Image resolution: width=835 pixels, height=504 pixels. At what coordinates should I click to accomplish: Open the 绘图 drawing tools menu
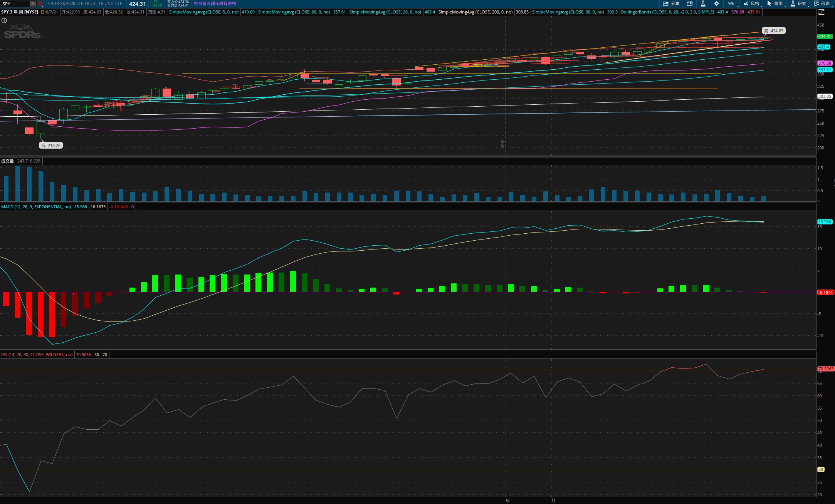click(x=775, y=3)
